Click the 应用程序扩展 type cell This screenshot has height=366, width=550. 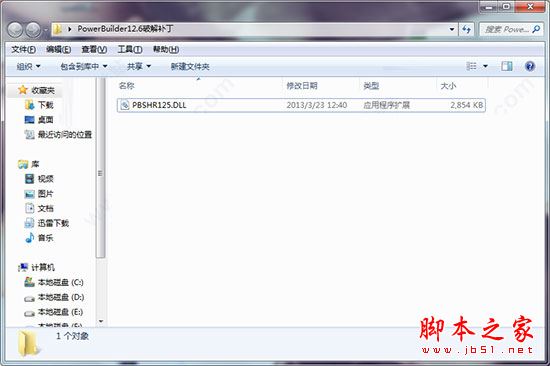(x=387, y=105)
